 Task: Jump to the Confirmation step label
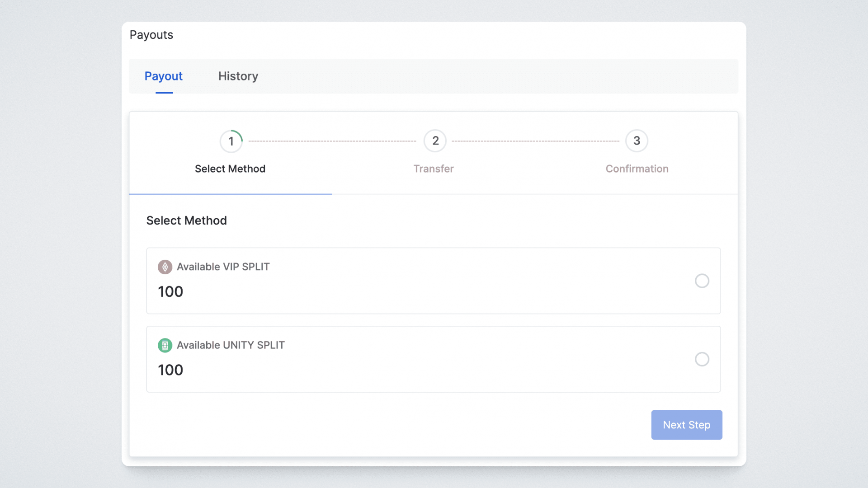(x=637, y=169)
